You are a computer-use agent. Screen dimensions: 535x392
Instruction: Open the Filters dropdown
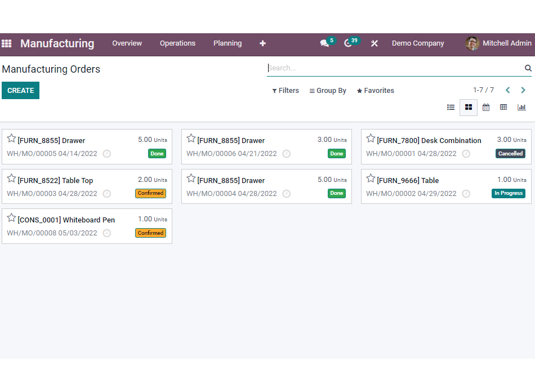tap(285, 90)
